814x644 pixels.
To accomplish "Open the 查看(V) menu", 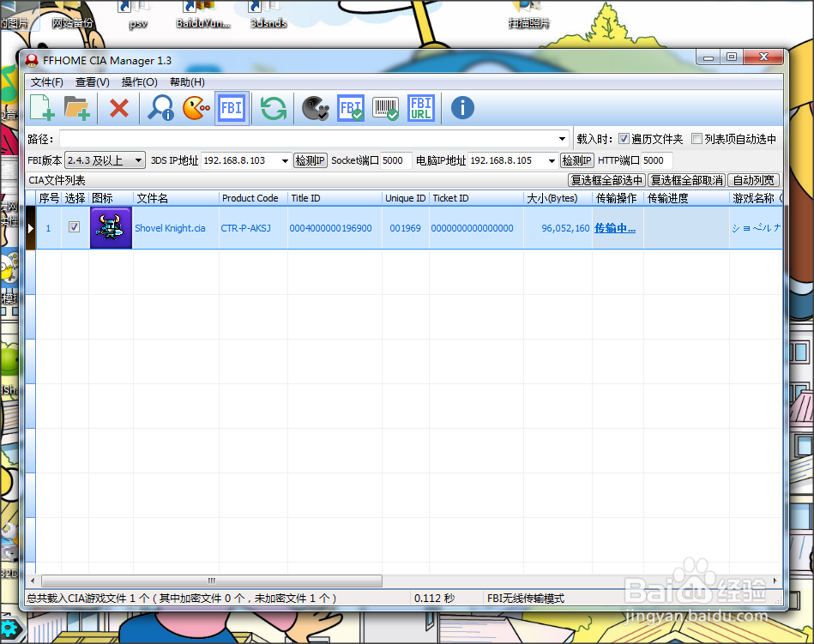I will coord(93,82).
